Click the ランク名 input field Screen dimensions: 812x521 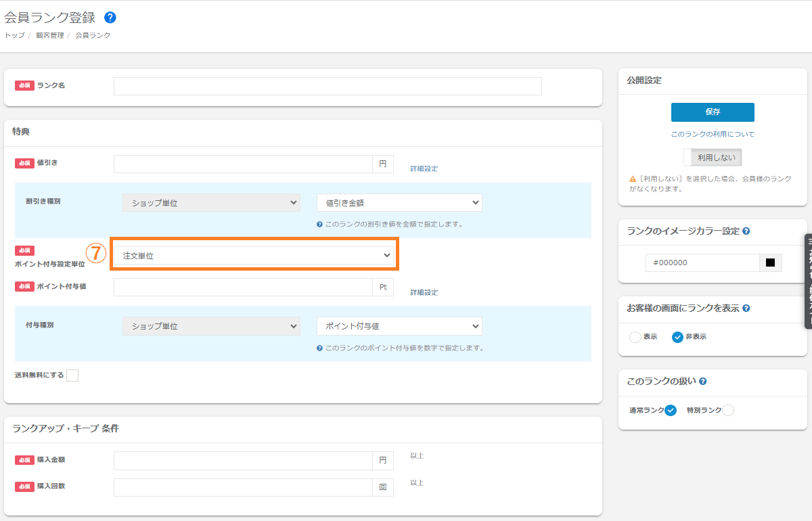[328, 86]
